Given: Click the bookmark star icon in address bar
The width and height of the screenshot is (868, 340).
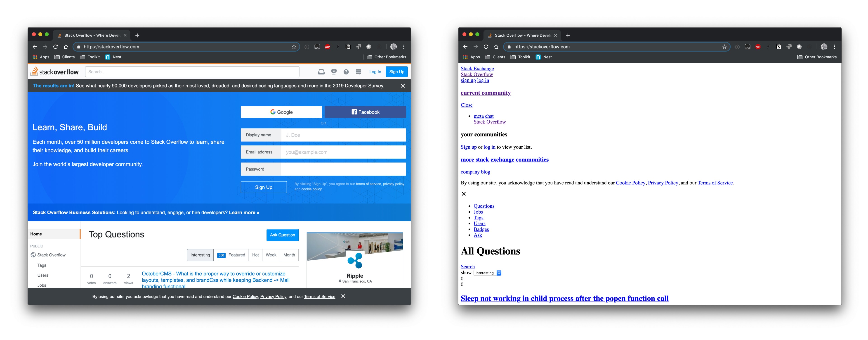Looking at the screenshot, I should click(x=292, y=47).
